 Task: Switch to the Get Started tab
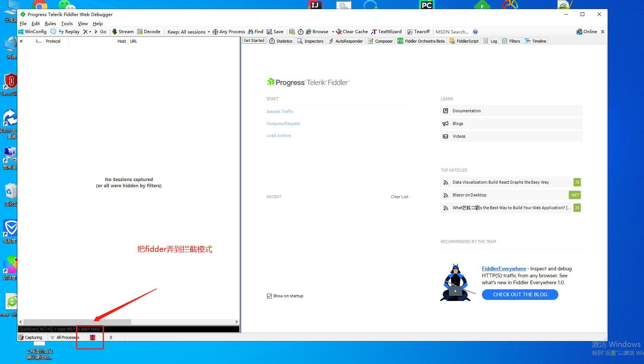(254, 41)
